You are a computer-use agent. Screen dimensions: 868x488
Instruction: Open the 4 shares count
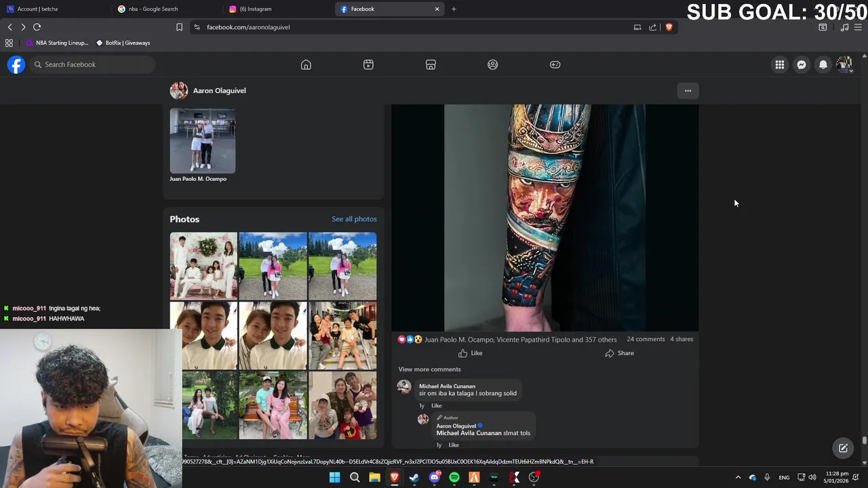pos(682,339)
